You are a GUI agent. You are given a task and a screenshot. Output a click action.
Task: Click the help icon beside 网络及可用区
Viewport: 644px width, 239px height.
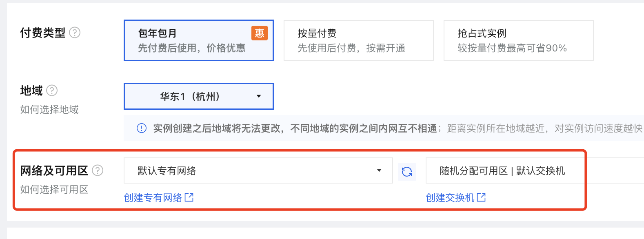[97, 170]
